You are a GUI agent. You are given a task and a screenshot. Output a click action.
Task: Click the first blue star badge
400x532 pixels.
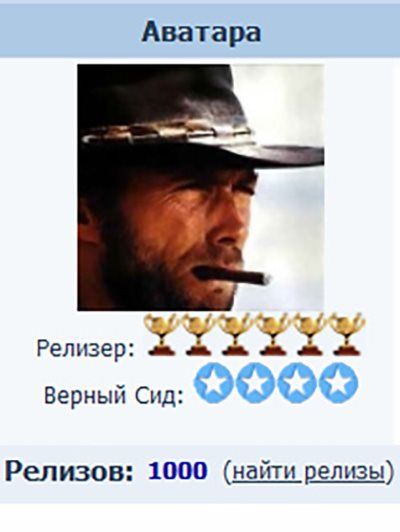tap(214, 382)
